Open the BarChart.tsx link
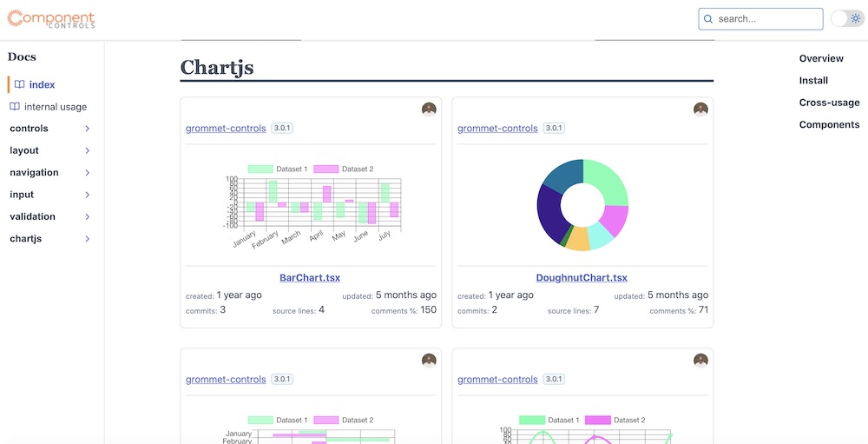Screen dimensions: 868x444 310,278
